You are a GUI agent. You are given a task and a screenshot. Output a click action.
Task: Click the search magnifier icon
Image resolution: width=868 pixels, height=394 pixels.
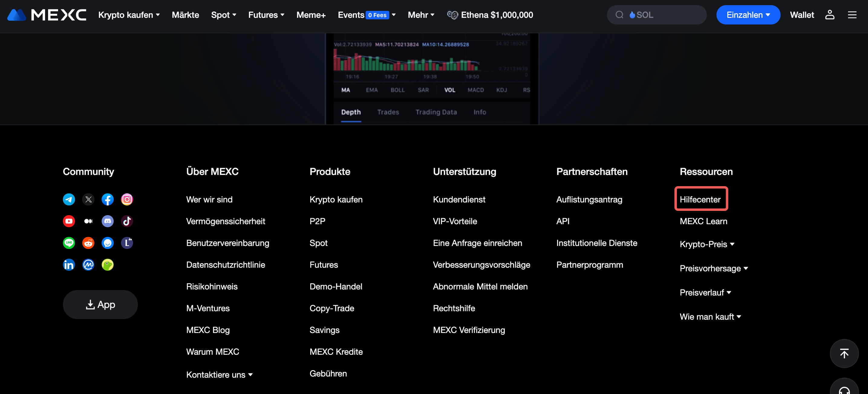(x=619, y=15)
